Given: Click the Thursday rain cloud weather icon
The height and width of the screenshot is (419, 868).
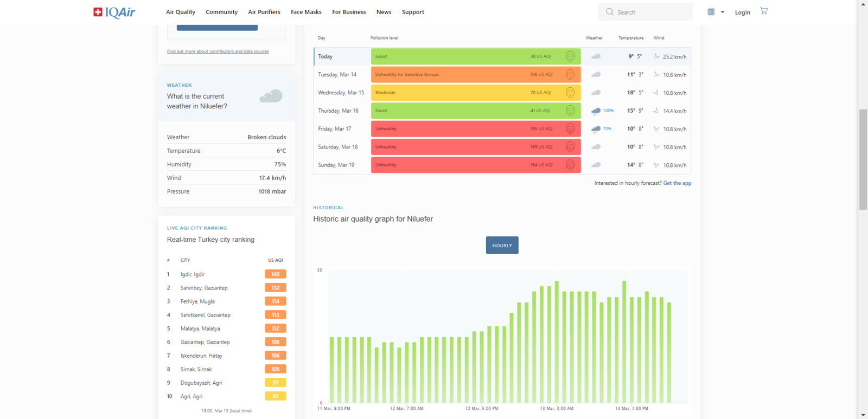Looking at the screenshot, I should click(x=596, y=111).
